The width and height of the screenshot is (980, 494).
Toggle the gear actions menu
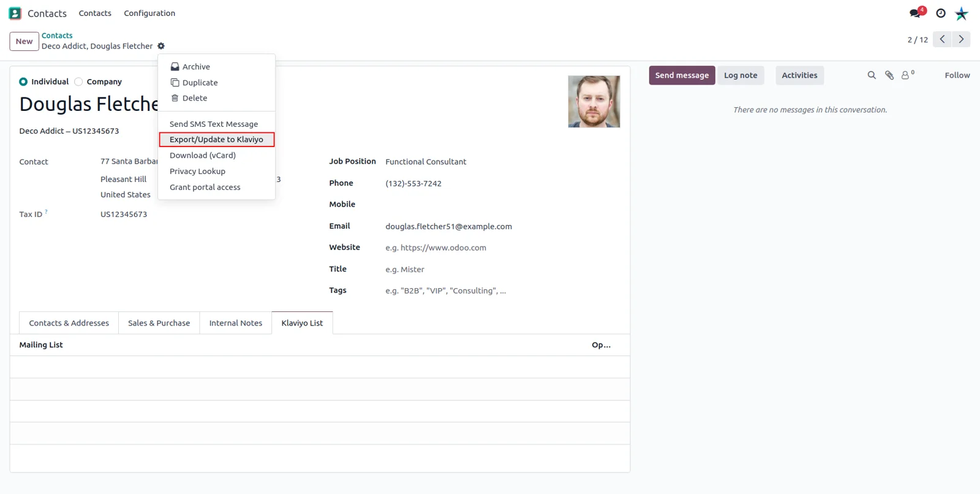pyautogui.click(x=161, y=46)
